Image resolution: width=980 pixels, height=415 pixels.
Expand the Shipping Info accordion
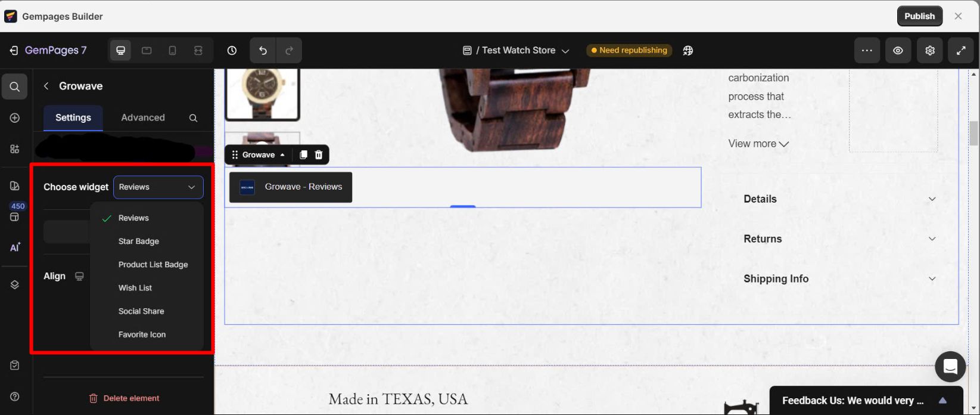click(x=839, y=279)
